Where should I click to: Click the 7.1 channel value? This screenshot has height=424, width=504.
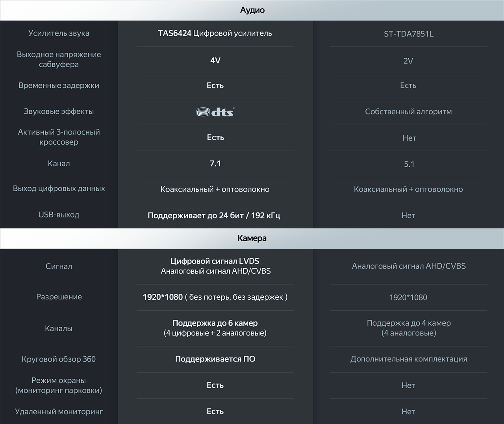(x=215, y=164)
